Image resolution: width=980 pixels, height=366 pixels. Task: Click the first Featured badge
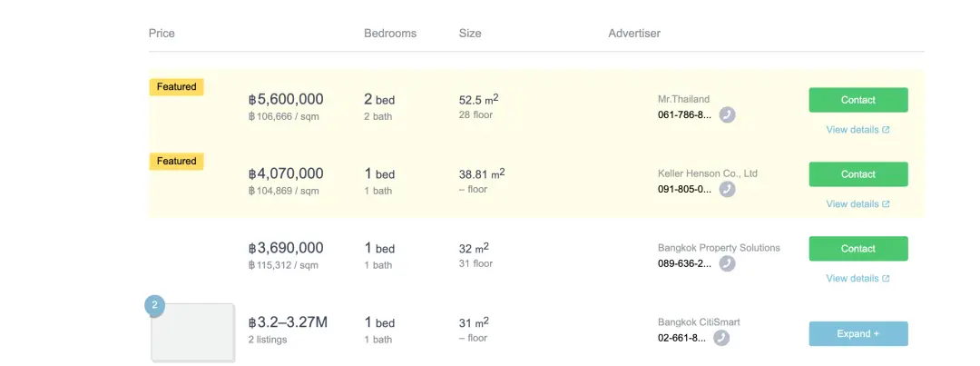(x=176, y=87)
